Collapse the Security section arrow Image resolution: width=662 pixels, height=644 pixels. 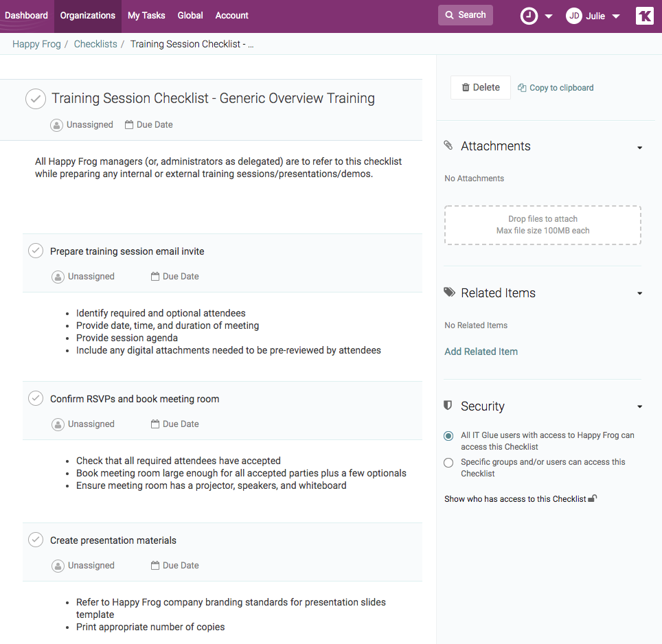pyautogui.click(x=640, y=407)
